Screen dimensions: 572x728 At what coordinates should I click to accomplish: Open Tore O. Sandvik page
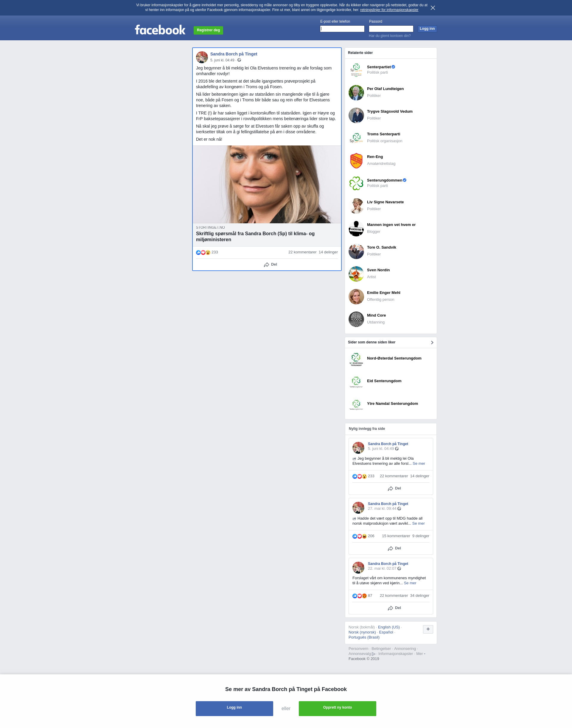tap(381, 247)
